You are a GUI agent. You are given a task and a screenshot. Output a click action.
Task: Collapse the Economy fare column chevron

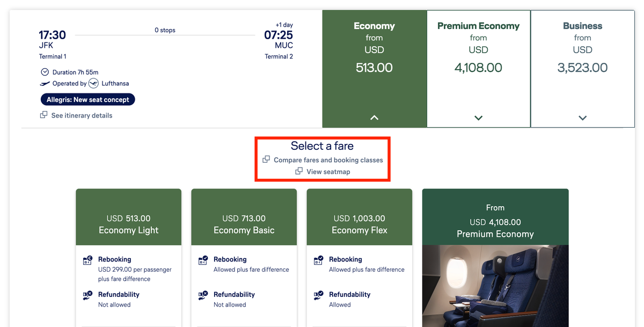pos(374,118)
